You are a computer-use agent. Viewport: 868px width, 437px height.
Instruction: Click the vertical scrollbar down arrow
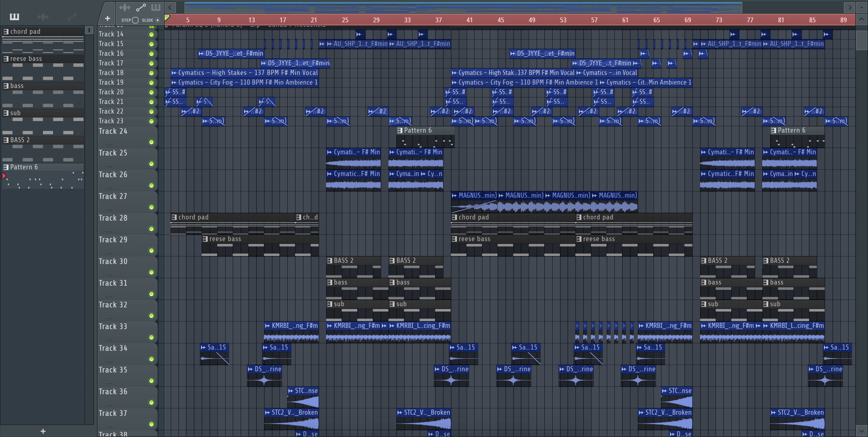point(862,431)
